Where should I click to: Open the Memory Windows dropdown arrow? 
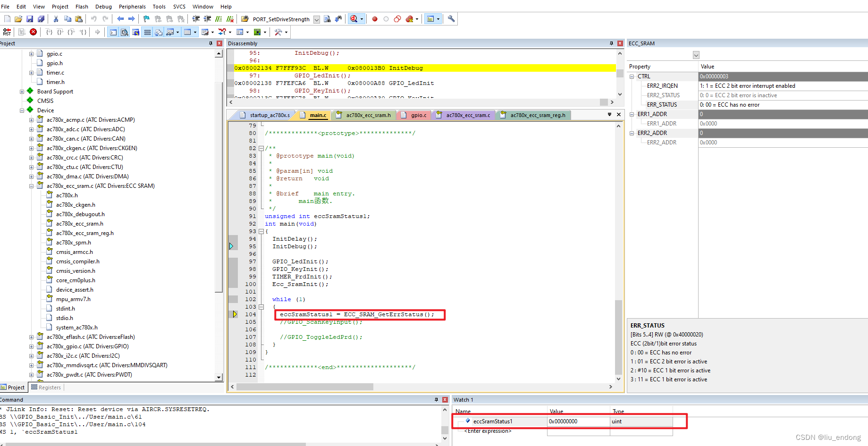coord(195,32)
